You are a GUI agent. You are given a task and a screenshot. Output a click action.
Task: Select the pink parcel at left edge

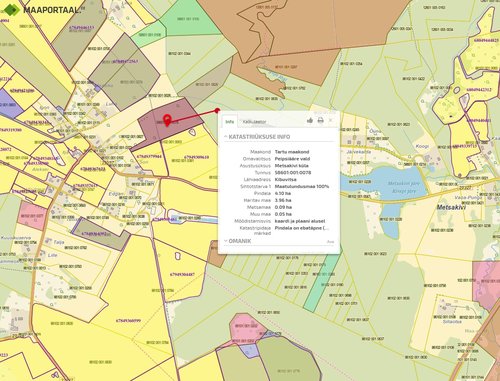click(x=32, y=216)
